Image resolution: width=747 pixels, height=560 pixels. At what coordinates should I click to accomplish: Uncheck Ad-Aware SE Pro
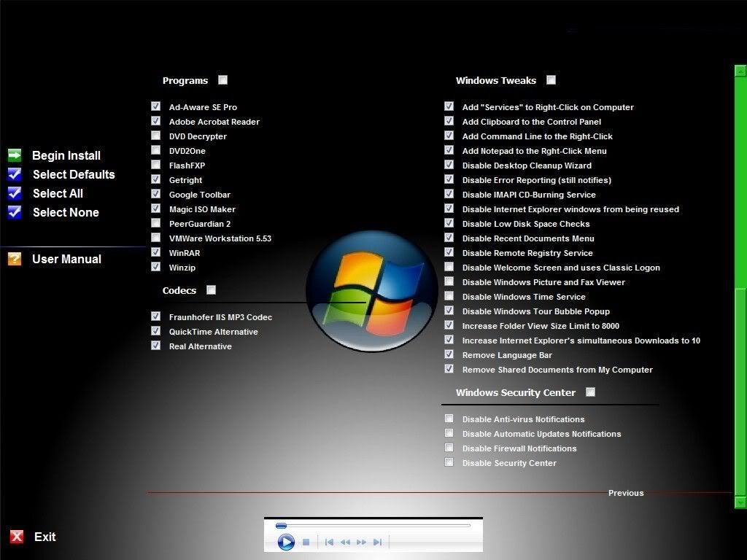click(156, 106)
